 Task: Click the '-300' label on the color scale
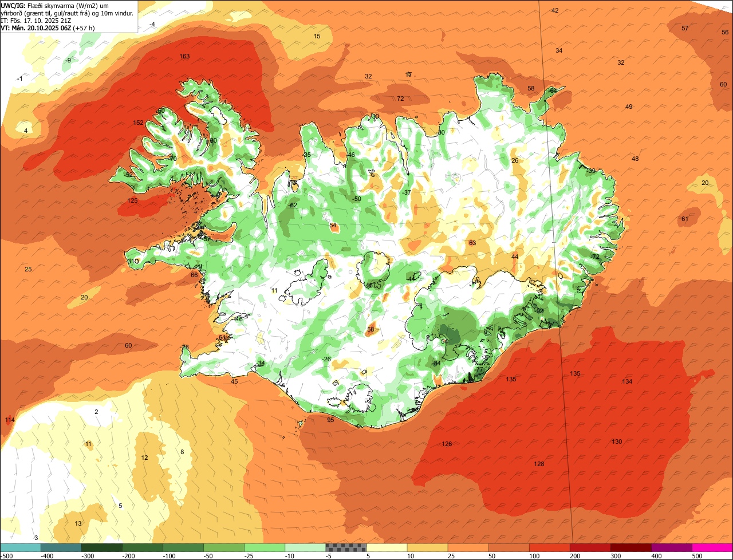[89, 555]
